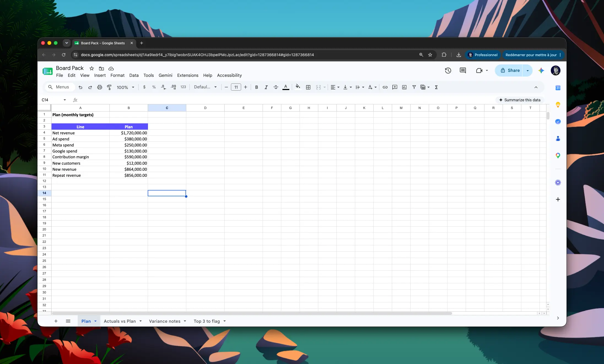The width and height of the screenshot is (604, 364).
Task: Create a filter
Action: tap(414, 87)
